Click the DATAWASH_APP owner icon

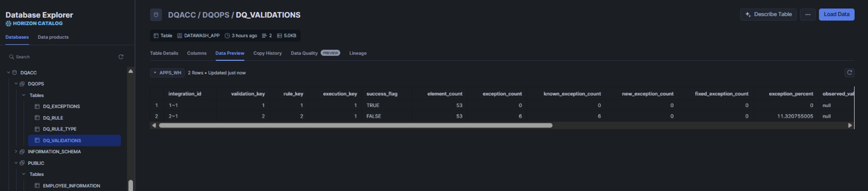tap(180, 36)
